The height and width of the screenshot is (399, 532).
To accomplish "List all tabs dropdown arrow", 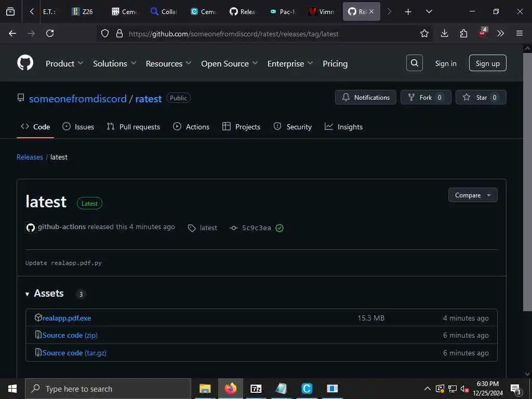I will [429, 11].
